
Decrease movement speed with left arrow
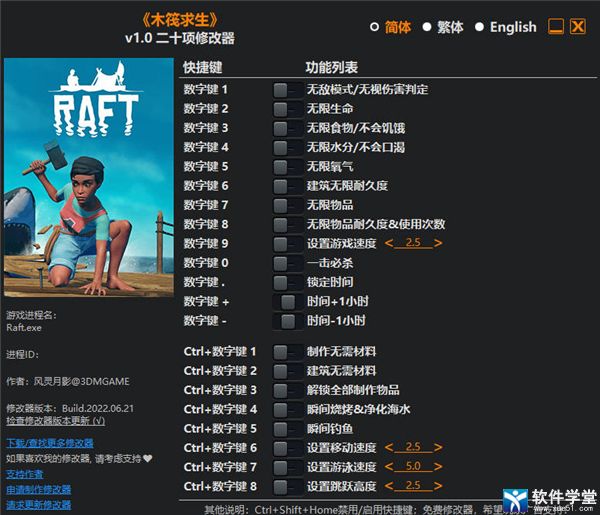pyautogui.click(x=389, y=447)
